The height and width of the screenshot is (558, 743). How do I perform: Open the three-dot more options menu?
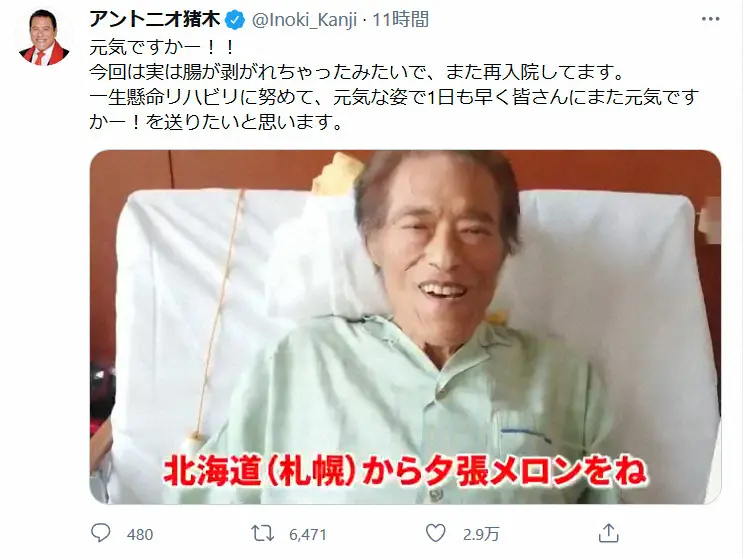pyautogui.click(x=710, y=19)
